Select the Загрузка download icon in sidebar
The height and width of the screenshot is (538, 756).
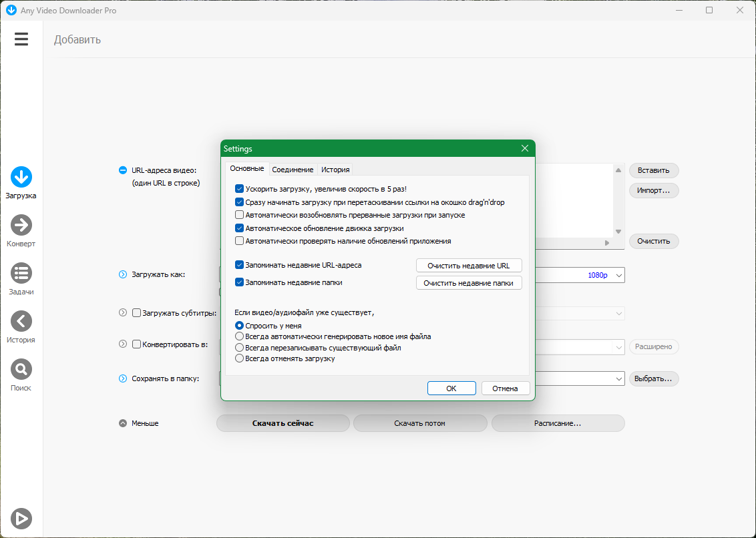click(x=21, y=177)
